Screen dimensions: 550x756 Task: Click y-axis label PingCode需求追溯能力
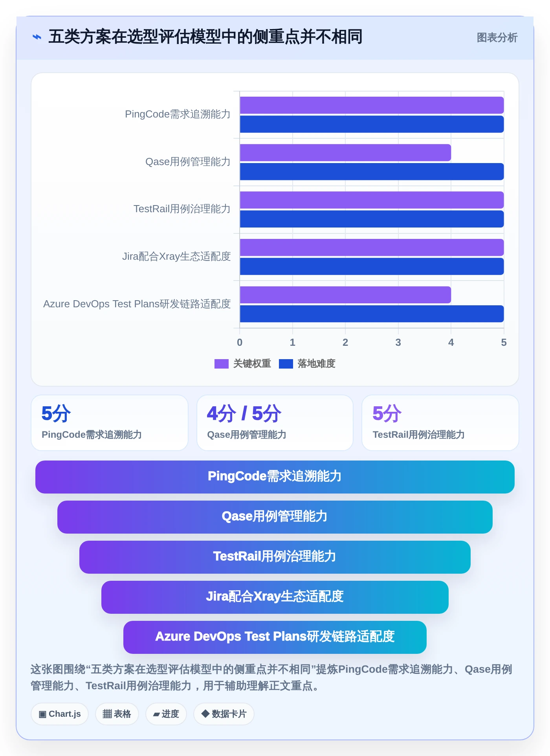[x=178, y=114]
